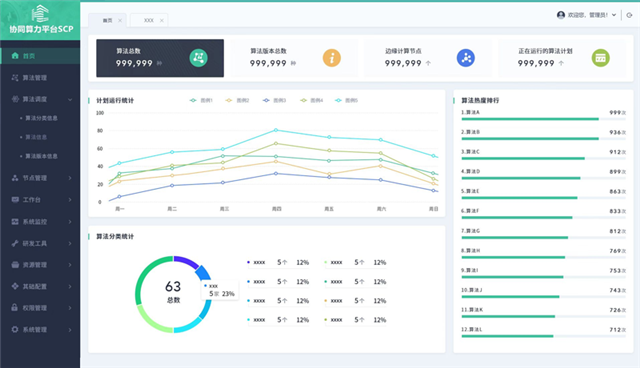The height and width of the screenshot is (368, 640).
Task: Click 12.算法L progress bar in ranking
Action: click(544, 336)
